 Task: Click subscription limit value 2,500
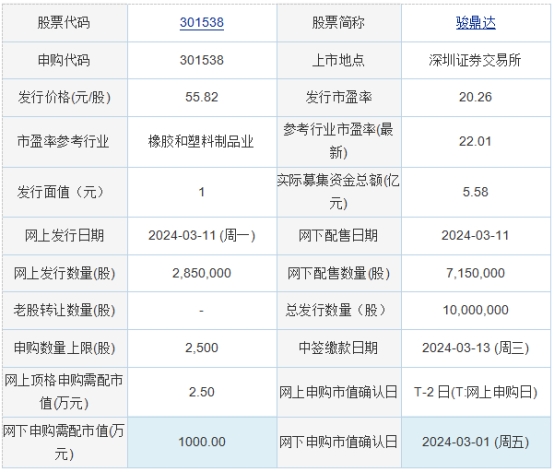click(202, 348)
